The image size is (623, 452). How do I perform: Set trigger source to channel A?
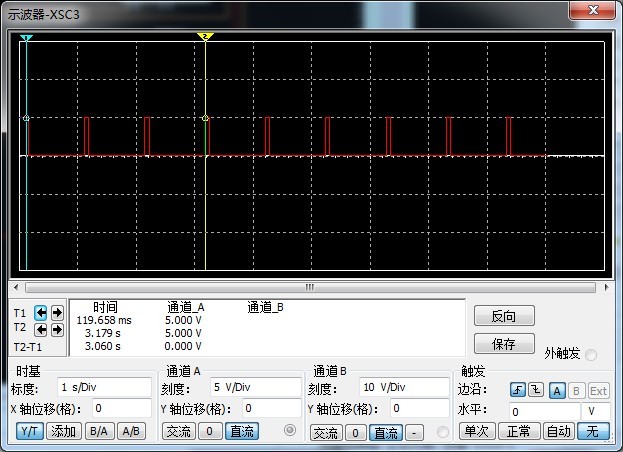point(557,391)
